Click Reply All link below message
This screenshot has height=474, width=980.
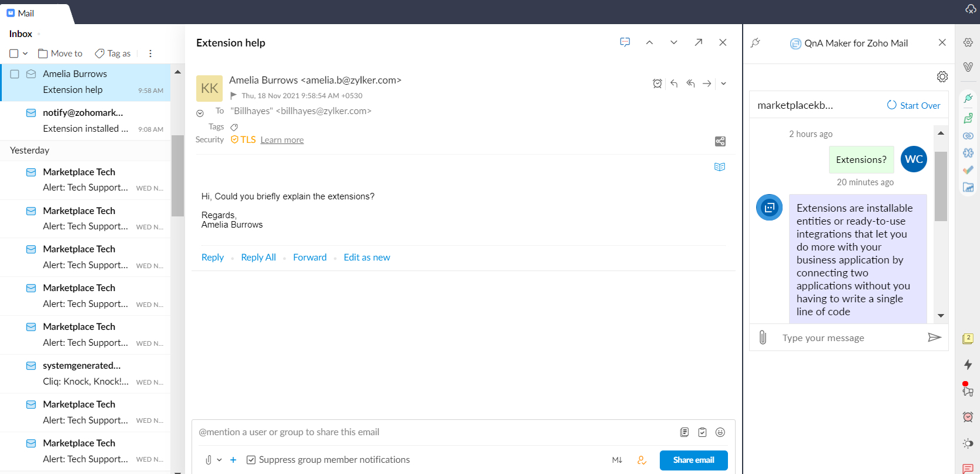(x=259, y=258)
